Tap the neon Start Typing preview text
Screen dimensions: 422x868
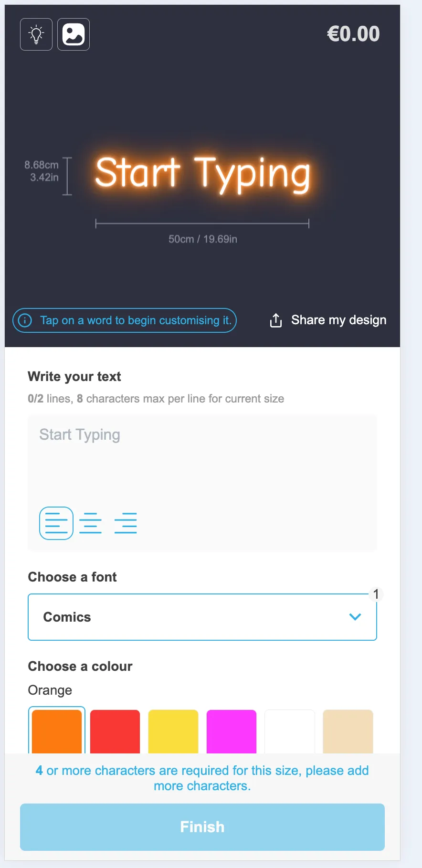click(202, 173)
